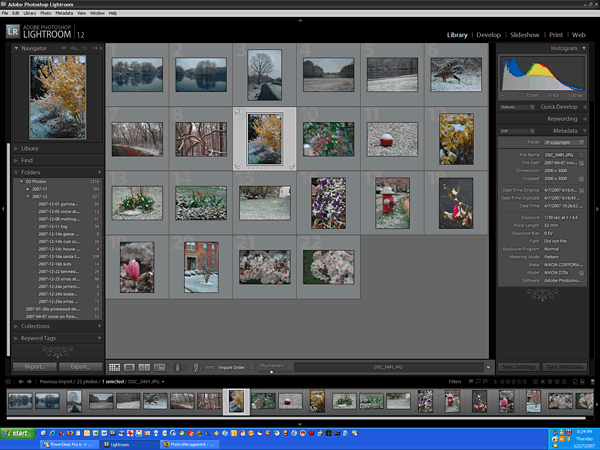Expand the Library panel
Screen dimensions: 600x450
pos(16,148)
